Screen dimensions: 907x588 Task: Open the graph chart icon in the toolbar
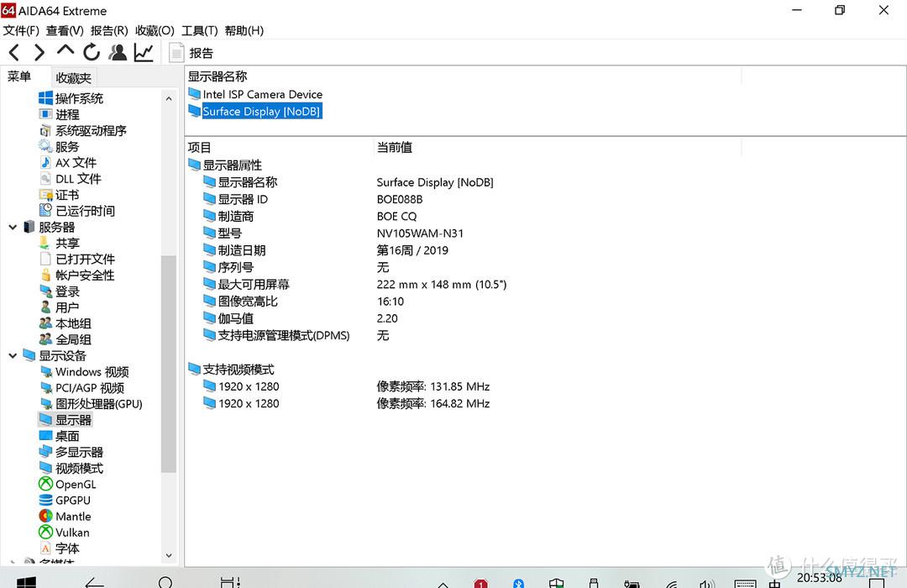[144, 53]
